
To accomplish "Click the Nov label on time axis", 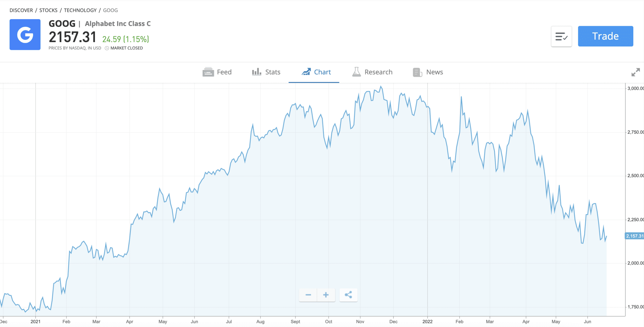I will [x=360, y=322].
